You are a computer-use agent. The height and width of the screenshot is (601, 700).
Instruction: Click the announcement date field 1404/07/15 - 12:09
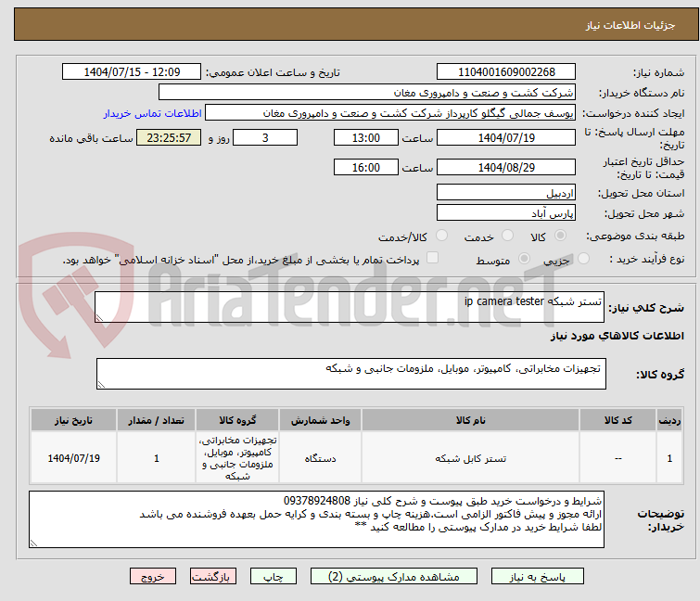coord(132,72)
